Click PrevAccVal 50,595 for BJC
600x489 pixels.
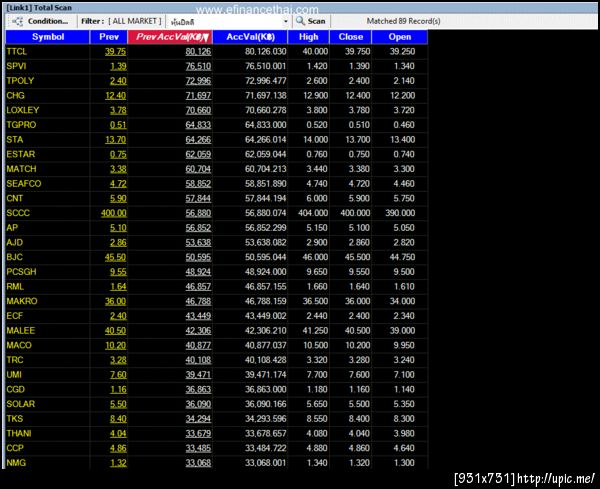point(198,257)
